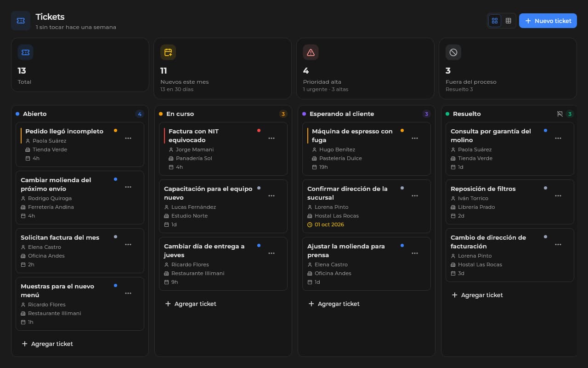
Task: Expand options for Cambiar molienda del próximo envío
Action: click(x=128, y=187)
